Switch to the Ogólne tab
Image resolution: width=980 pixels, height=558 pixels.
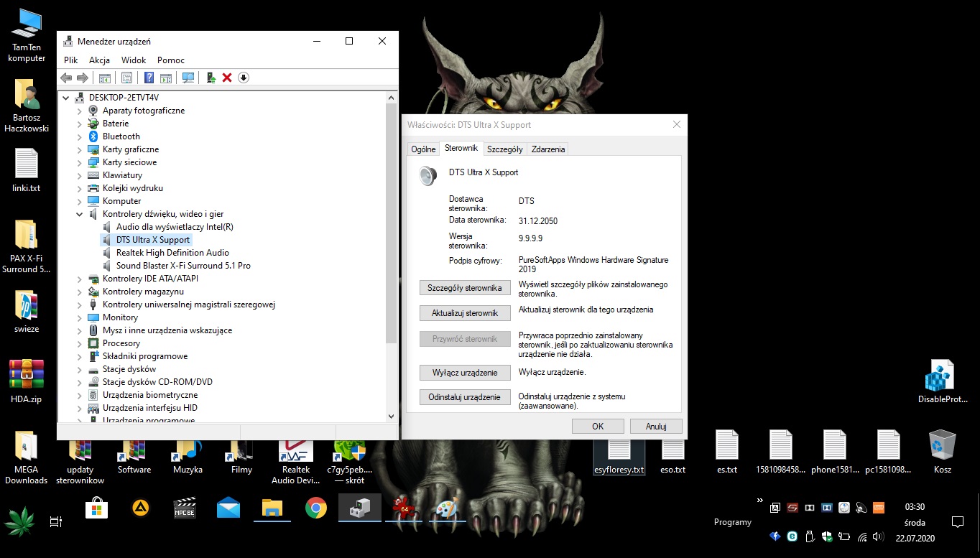tap(423, 149)
